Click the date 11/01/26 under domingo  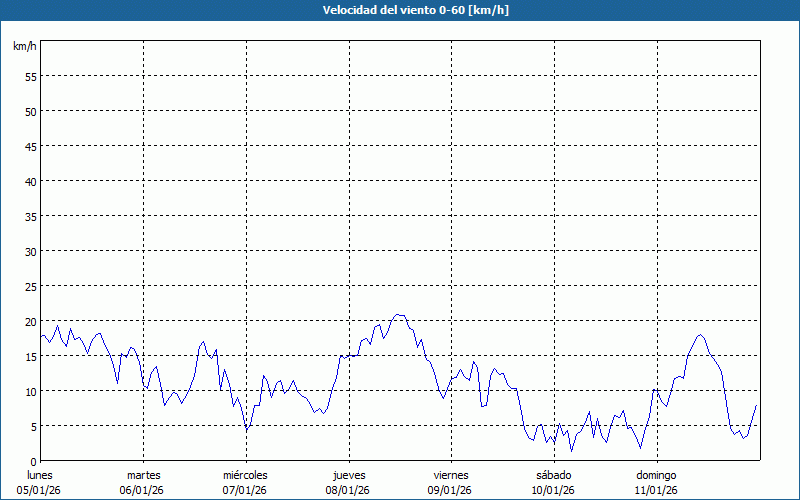coord(657,490)
